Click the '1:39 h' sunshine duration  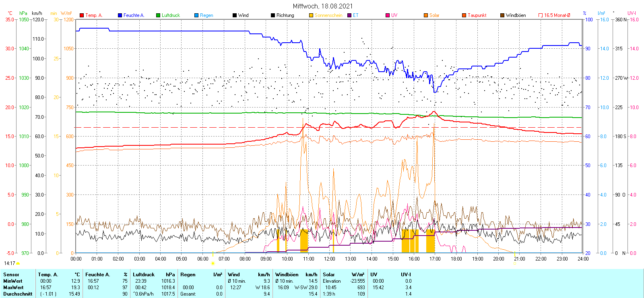pyautogui.click(x=329, y=294)
